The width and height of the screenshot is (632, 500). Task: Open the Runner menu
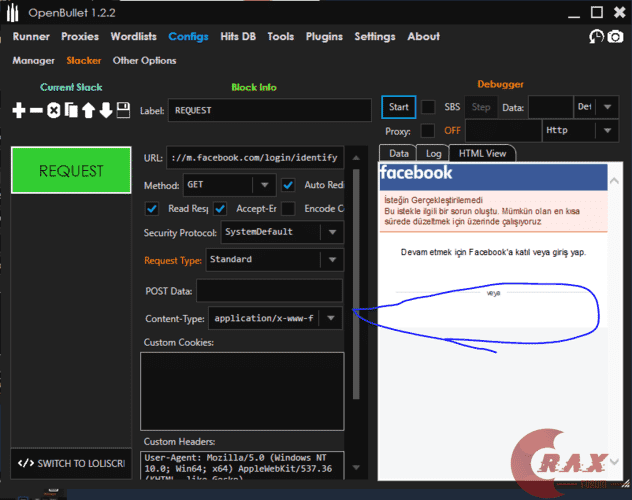pyautogui.click(x=31, y=37)
